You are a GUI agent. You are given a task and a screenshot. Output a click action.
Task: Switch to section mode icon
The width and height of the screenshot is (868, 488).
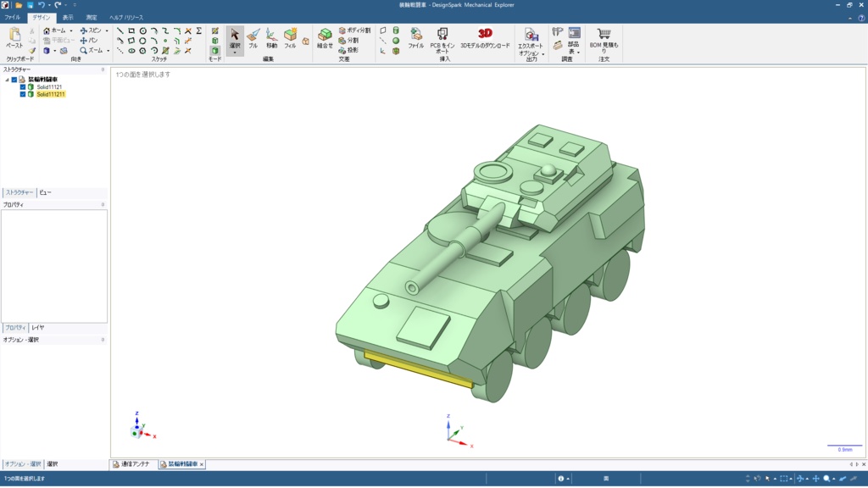click(x=214, y=41)
